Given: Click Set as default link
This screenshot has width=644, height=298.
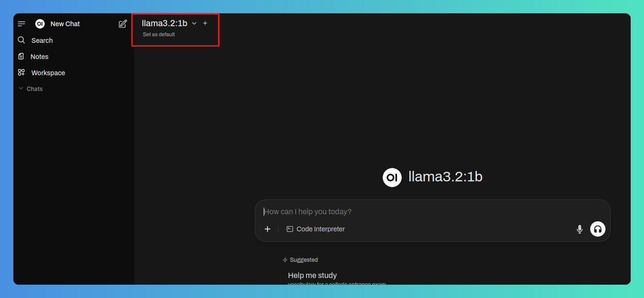Looking at the screenshot, I should 159,34.
